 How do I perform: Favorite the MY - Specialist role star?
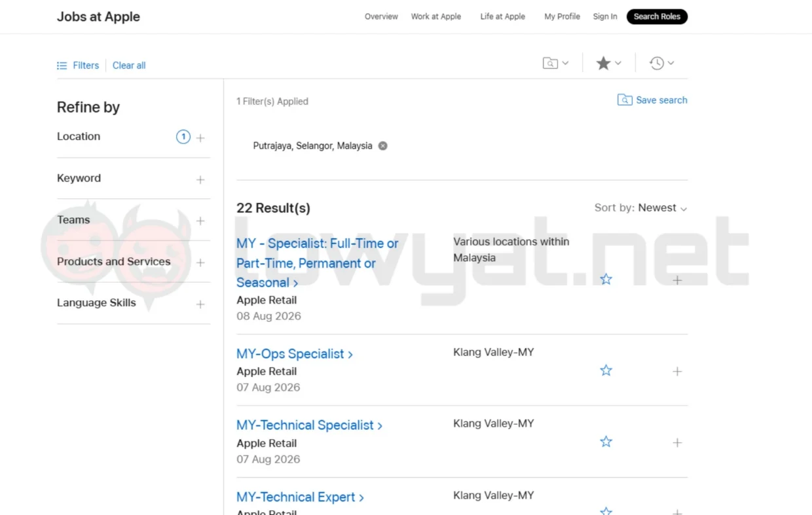[x=606, y=279]
